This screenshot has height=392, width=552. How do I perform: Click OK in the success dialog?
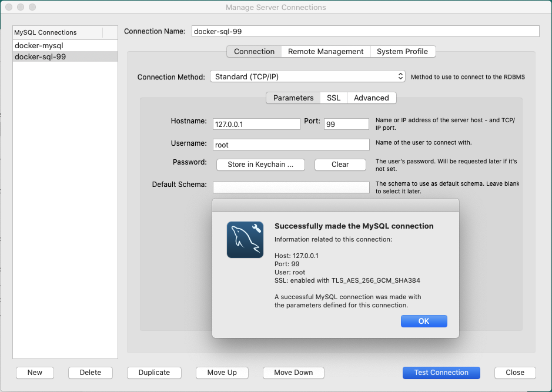point(424,321)
